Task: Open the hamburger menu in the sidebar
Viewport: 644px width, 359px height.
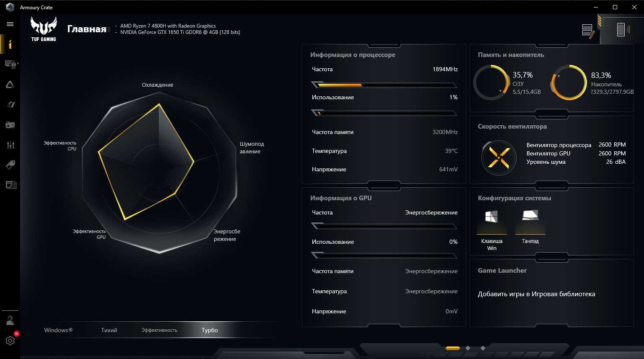Action: click(10, 24)
